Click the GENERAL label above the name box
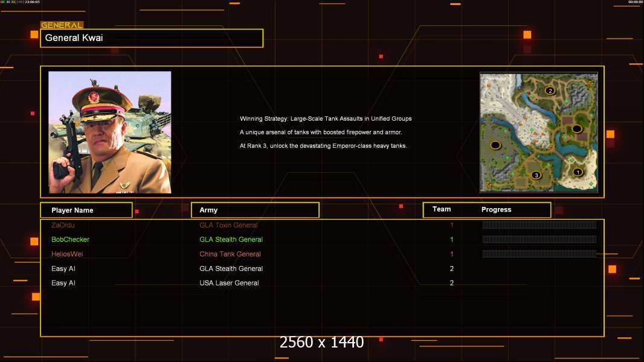The width and height of the screenshot is (644, 362). pyautogui.click(x=62, y=25)
